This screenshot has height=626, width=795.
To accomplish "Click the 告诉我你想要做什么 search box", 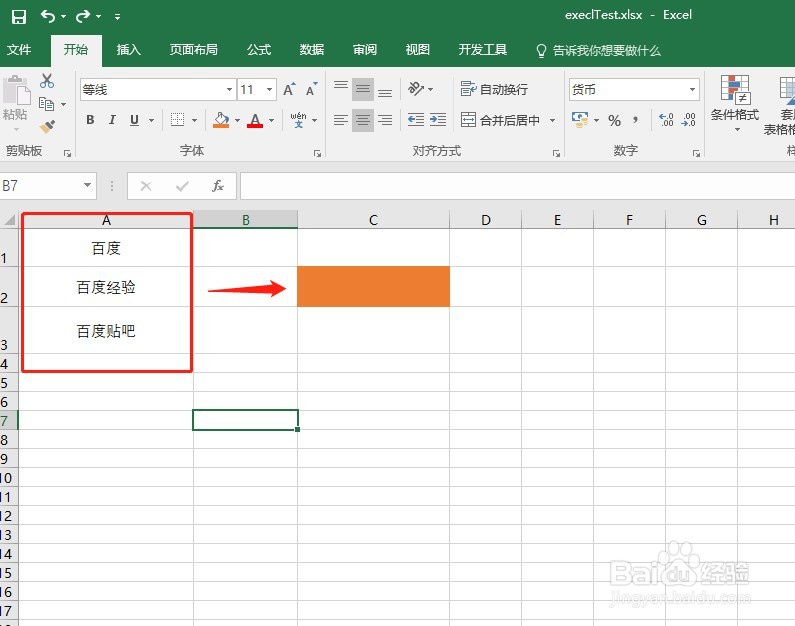I will tap(598, 50).
